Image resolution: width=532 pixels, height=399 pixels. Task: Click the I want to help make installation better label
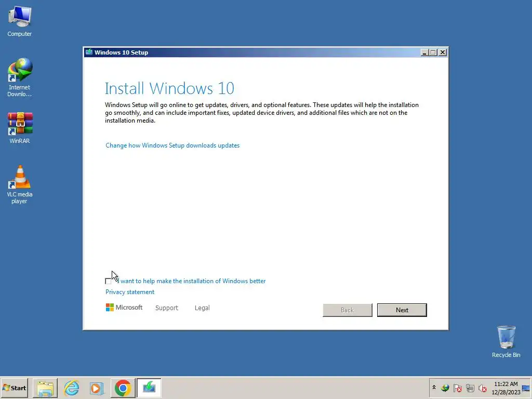(x=192, y=281)
